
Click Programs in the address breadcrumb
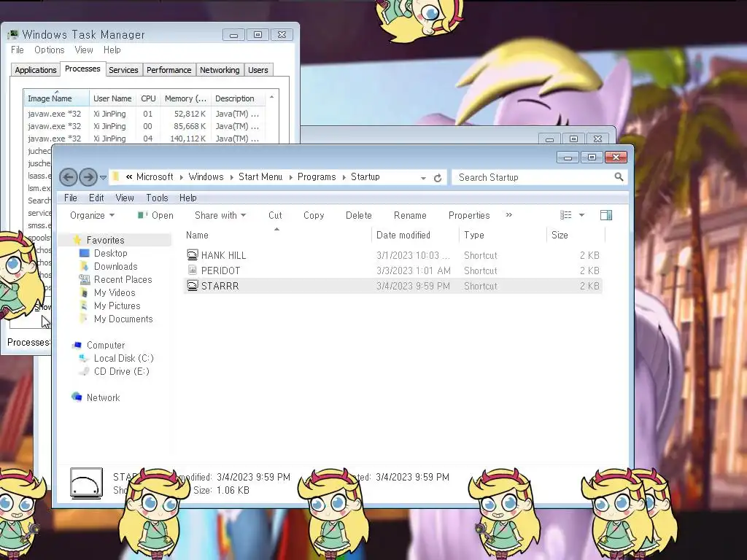pos(317,176)
